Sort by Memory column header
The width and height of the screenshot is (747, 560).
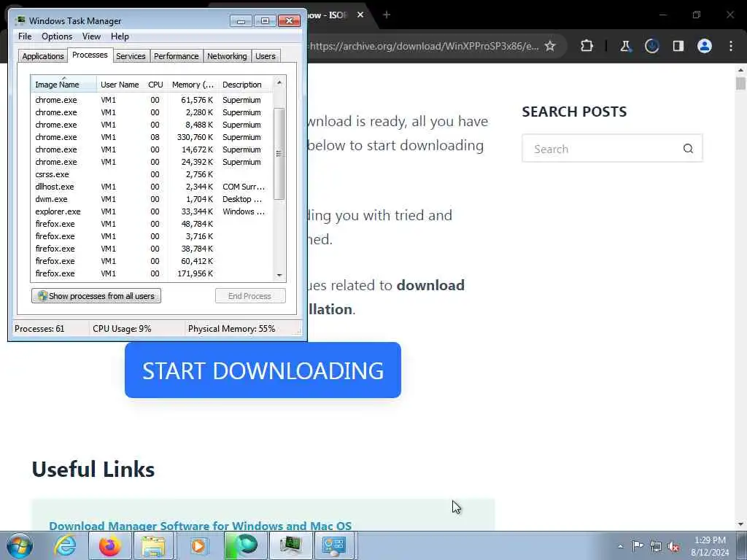193,85
